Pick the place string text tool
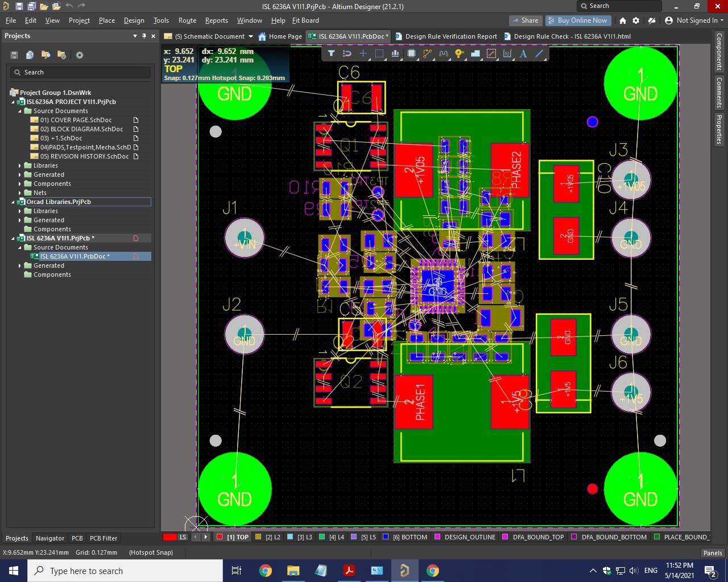 coord(523,53)
